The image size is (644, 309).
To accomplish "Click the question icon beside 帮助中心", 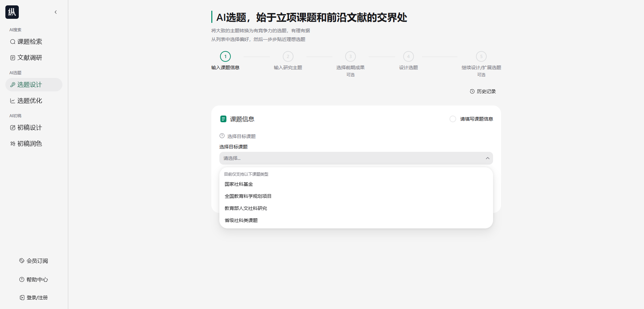I will 22,279.
